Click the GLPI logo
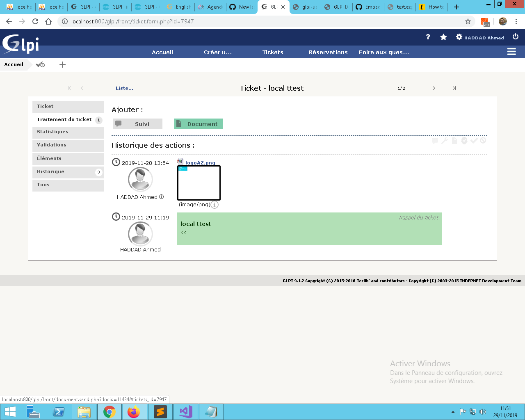Viewport: 525px width, 420px height. coord(21,43)
